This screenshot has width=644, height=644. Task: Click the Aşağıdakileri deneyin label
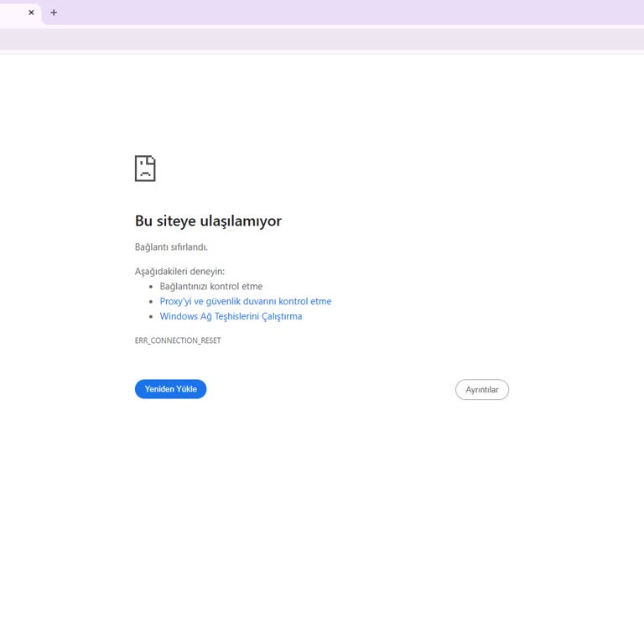[179, 272]
